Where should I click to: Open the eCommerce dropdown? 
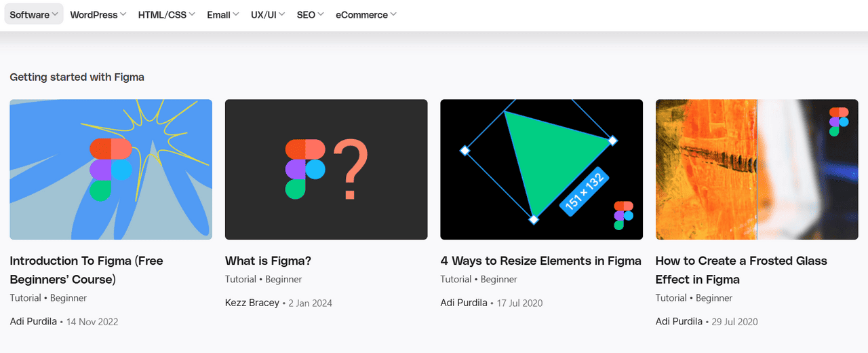(x=366, y=14)
